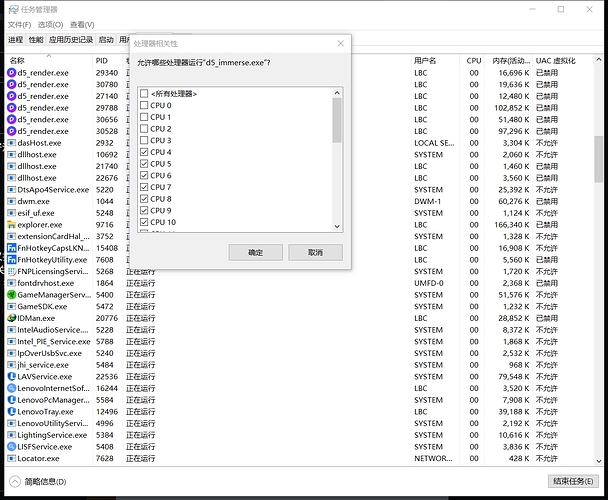Image resolution: width=608 pixels, height=500 pixels.
Task: Select the explorer.exe folder icon
Action: [x=12, y=225]
